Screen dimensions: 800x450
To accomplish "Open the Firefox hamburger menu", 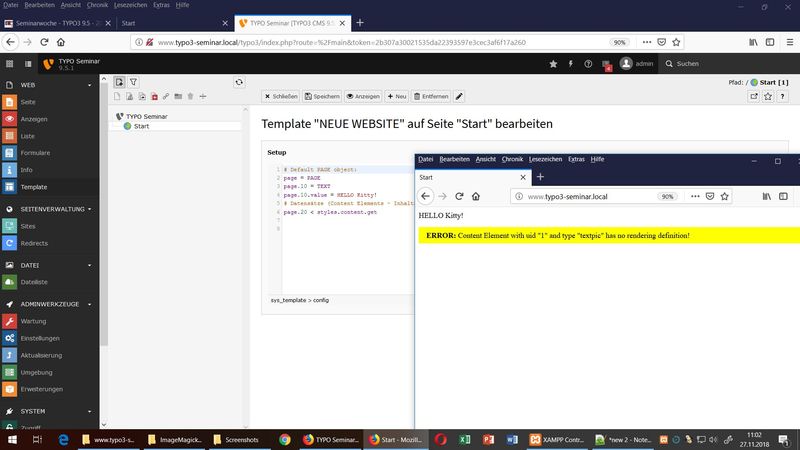I will coord(789,42).
